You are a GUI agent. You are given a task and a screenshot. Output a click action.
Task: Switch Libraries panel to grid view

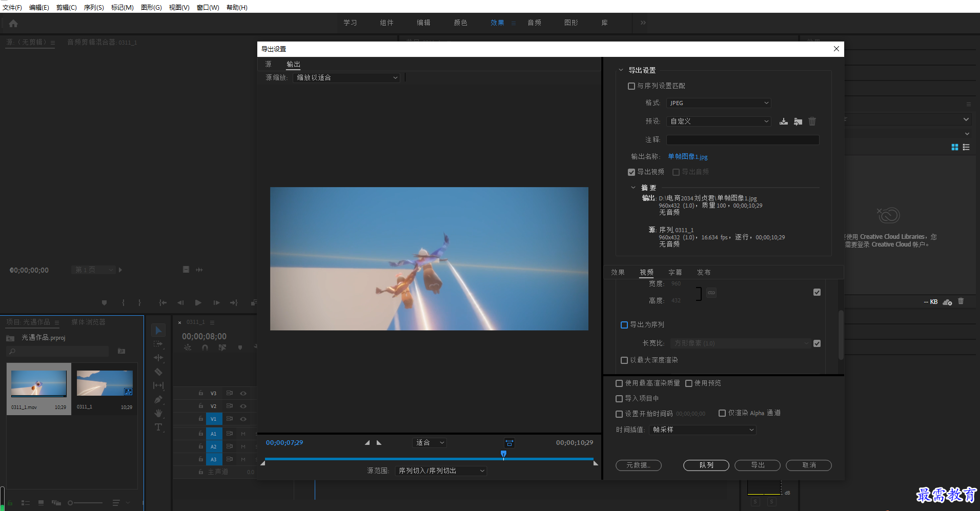(955, 147)
